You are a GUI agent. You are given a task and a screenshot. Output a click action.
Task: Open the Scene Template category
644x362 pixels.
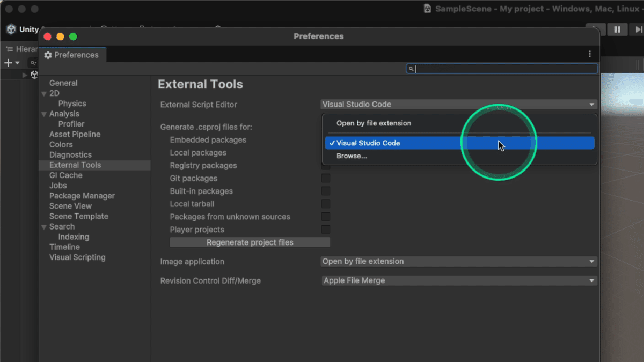click(x=79, y=216)
